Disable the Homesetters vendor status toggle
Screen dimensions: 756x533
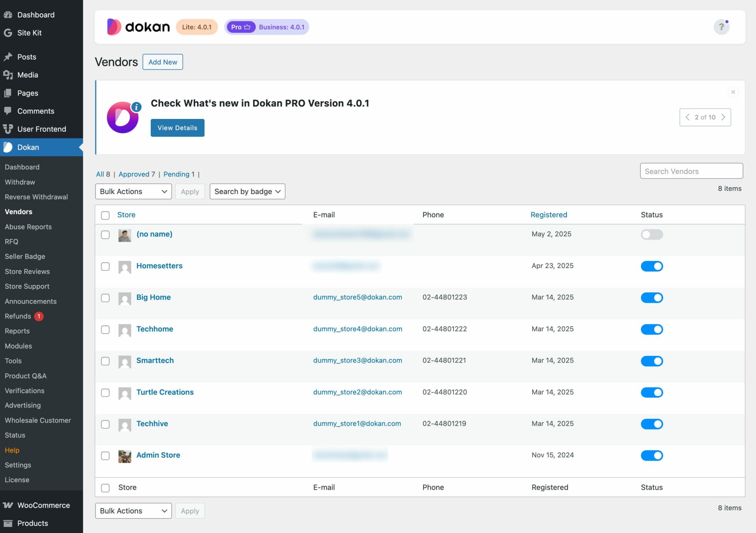click(x=652, y=266)
